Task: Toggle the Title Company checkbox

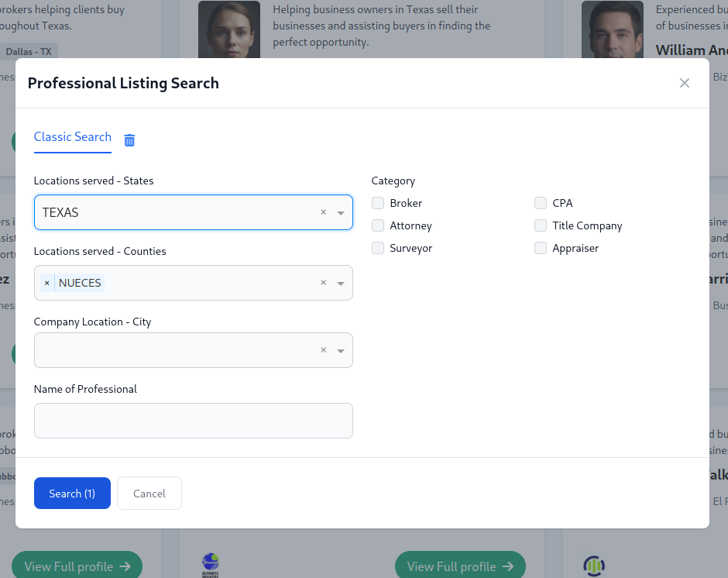Action: coord(541,225)
